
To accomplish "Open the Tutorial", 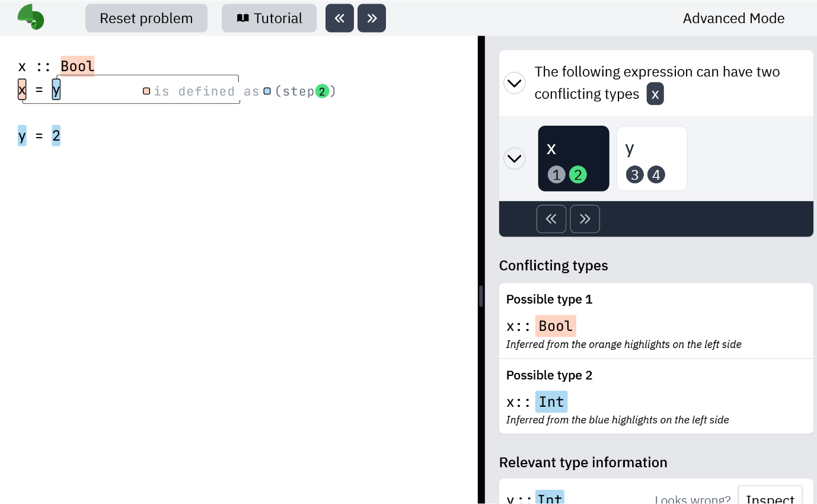I will pyautogui.click(x=269, y=18).
